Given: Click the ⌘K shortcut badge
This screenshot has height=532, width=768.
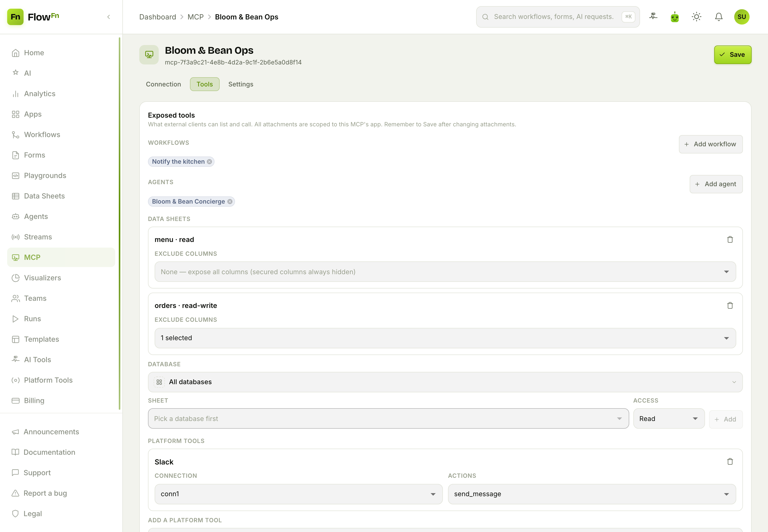Looking at the screenshot, I should pyautogui.click(x=628, y=17).
